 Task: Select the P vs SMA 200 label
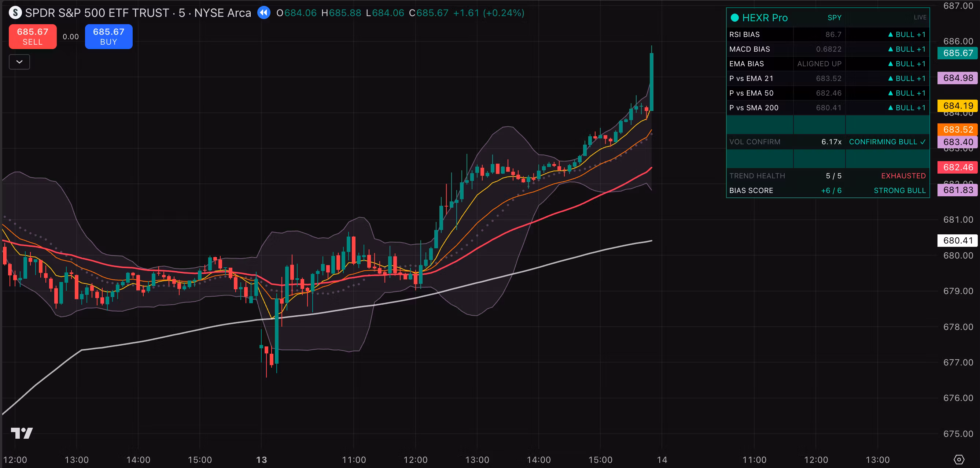point(754,108)
